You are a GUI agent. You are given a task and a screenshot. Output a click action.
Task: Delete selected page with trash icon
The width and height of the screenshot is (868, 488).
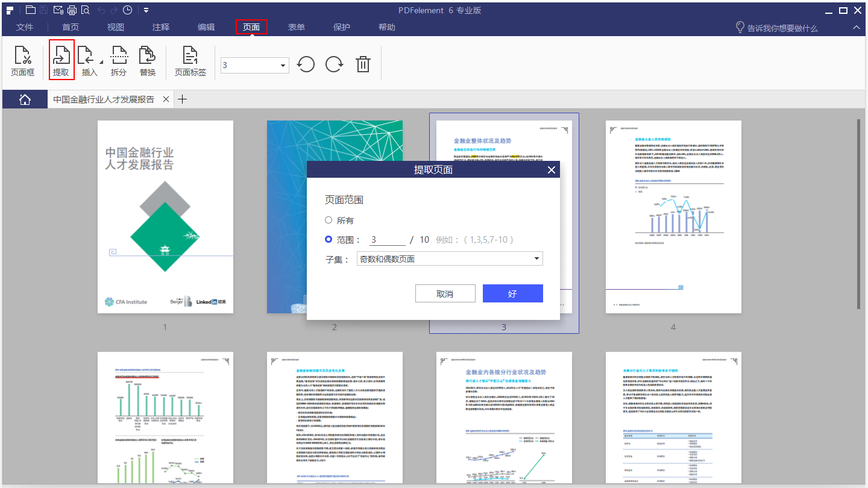363,64
